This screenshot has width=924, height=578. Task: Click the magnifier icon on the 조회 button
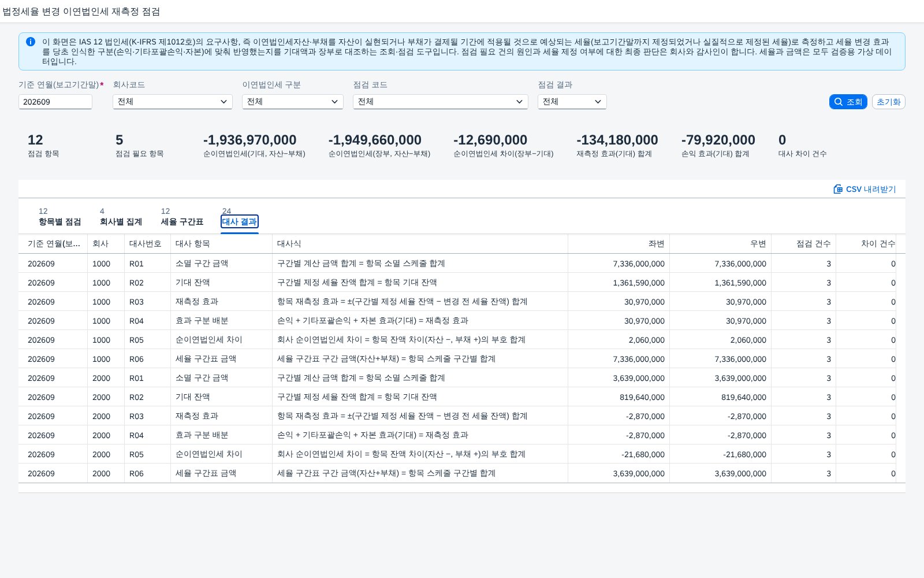click(x=839, y=102)
